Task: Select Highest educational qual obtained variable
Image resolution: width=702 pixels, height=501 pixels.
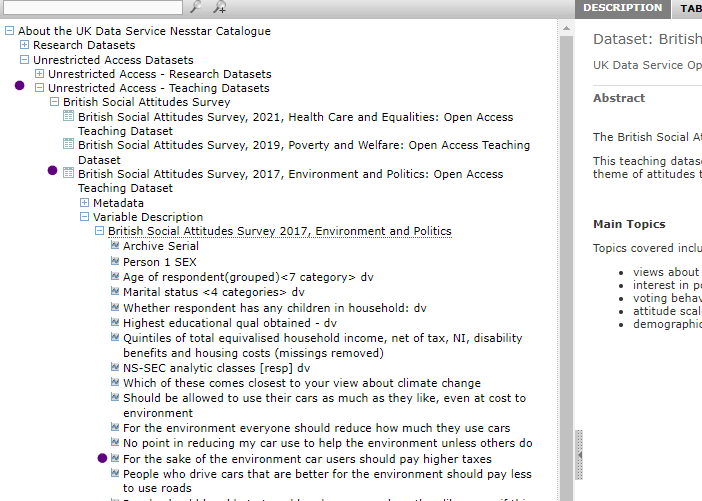Action: click(230, 323)
